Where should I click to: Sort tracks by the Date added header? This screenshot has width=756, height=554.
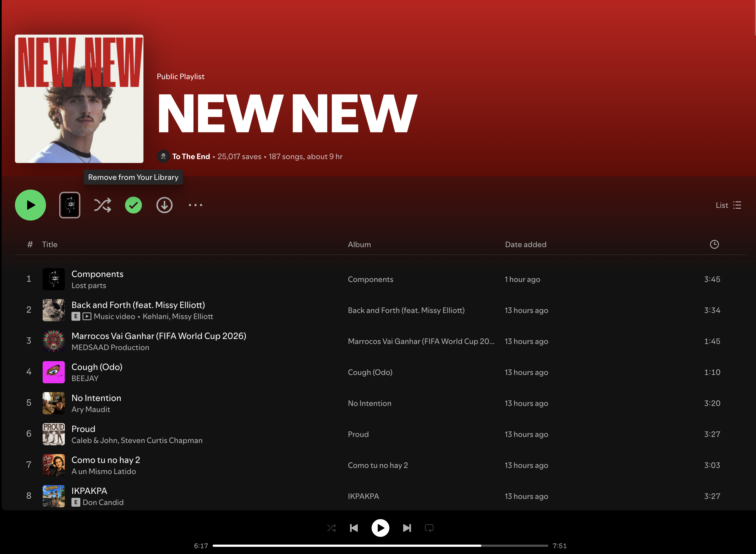pyautogui.click(x=526, y=244)
